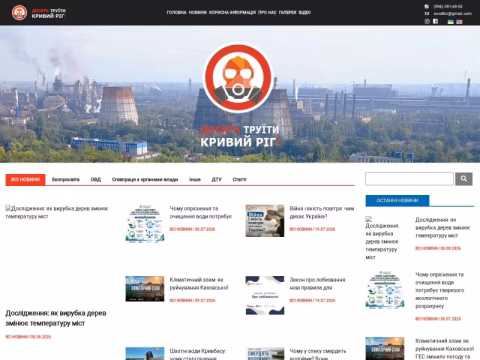
Task: Open article Чому у спеку смердять водойми
Action: [x=318, y=354]
